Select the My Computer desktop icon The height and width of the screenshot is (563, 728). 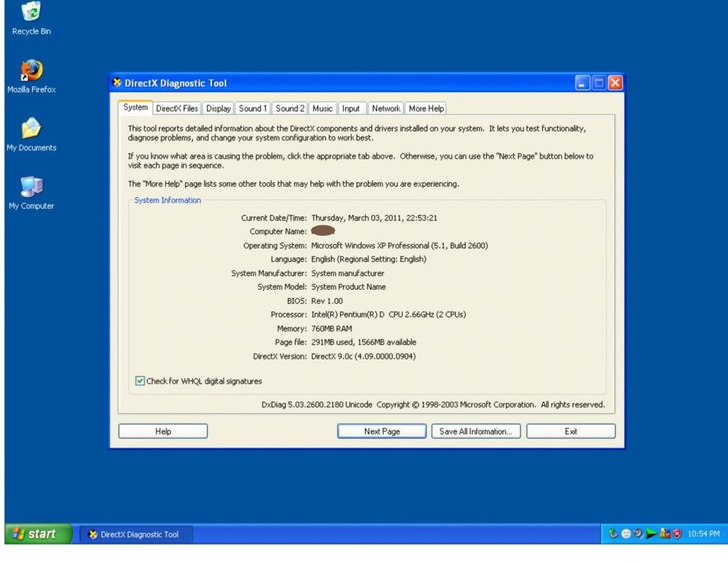(x=31, y=193)
